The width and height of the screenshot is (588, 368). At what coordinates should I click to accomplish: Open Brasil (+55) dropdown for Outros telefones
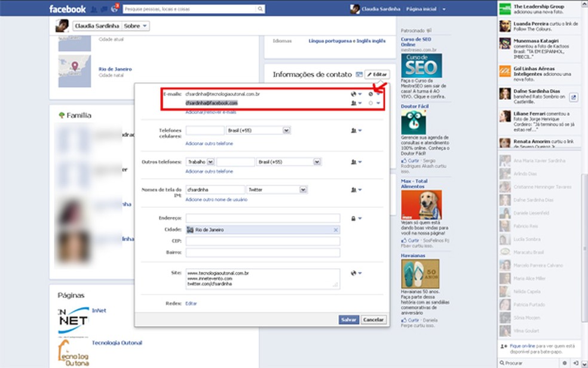pos(289,162)
